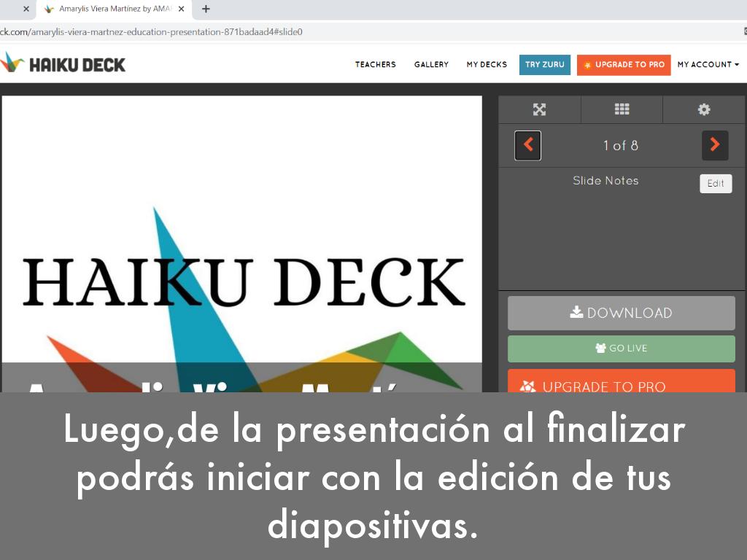Open the settings gear icon in panel
Image resolution: width=747 pixels, height=560 pixels.
coord(703,109)
